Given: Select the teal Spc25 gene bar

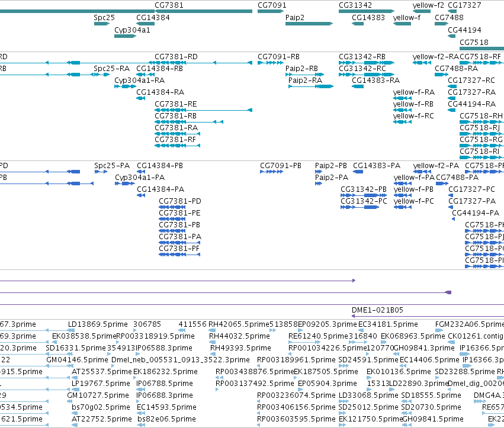Looking at the screenshot, I should 102,24.
